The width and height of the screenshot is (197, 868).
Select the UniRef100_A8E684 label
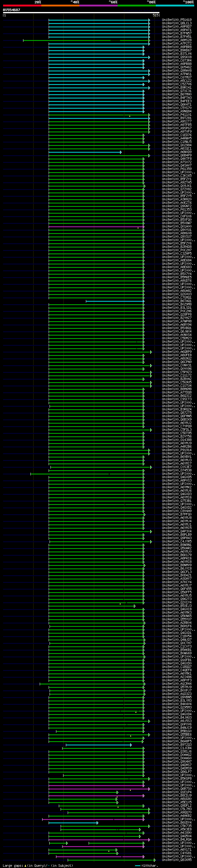pyautogui.click(x=177, y=260)
